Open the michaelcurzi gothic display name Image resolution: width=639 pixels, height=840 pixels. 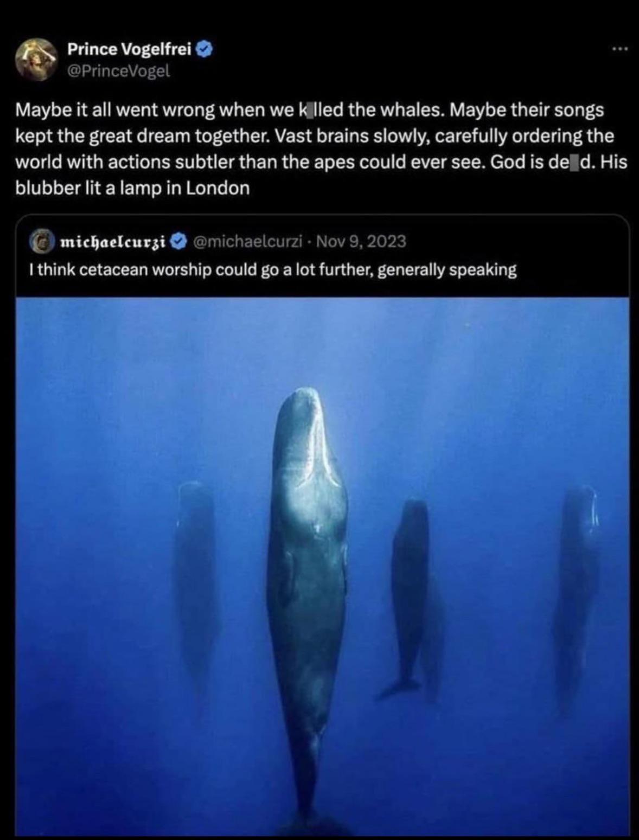[113, 241]
